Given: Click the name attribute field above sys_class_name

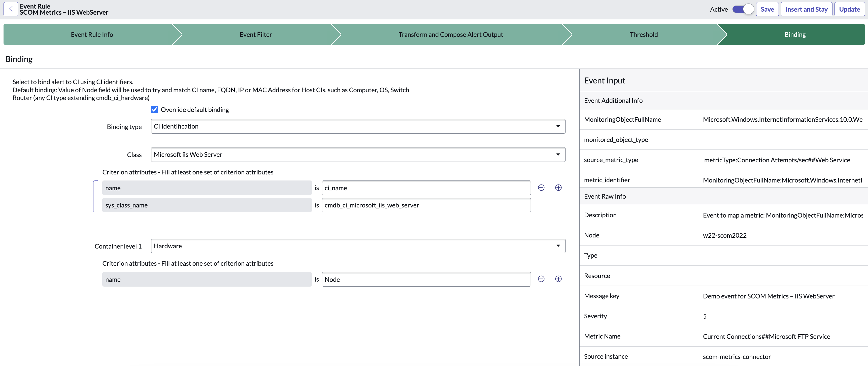Looking at the screenshot, I should (x=207, y=188).
